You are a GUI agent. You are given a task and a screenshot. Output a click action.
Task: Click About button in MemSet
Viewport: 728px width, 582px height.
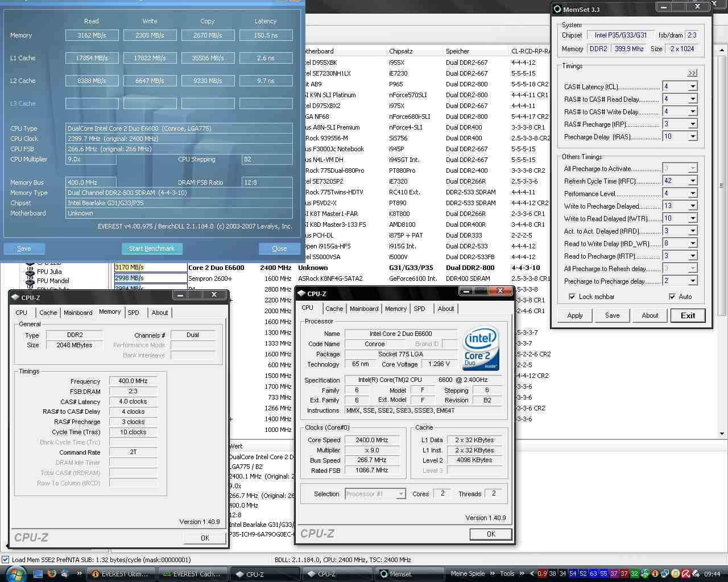coord(650,315)
